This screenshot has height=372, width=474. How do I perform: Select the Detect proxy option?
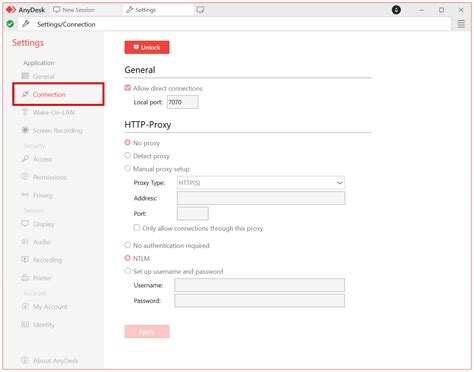(x=127, y=156)
